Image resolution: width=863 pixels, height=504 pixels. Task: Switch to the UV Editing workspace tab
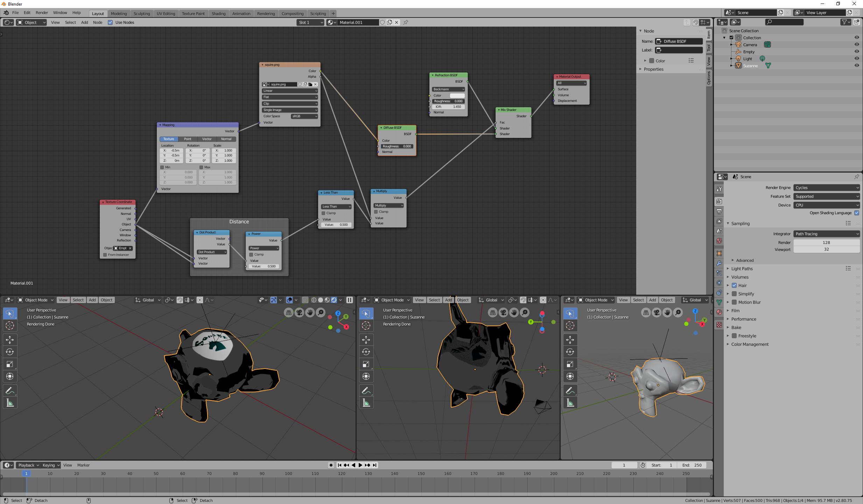point(166,13)
